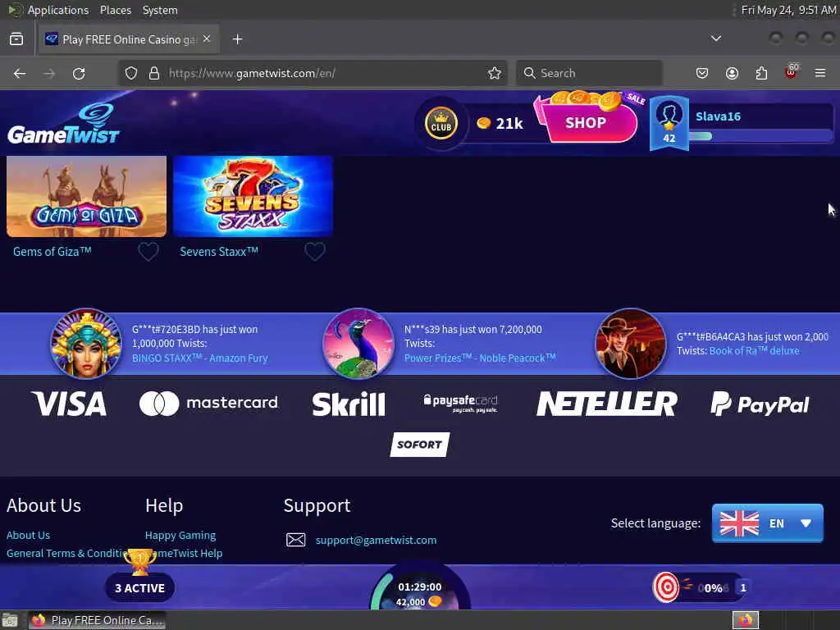
Task: Click the support email envelope icon
Action: (295, 540)
